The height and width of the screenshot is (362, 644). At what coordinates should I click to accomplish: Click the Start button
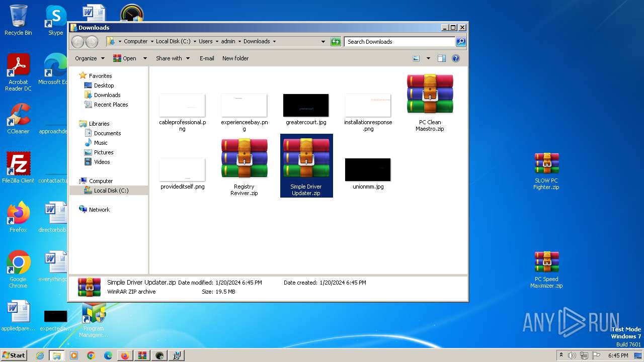tap(14, 355)
